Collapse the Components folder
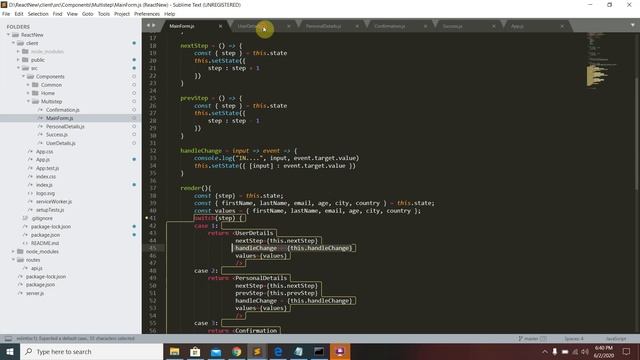This screenshot has width=640, height=360. point(23,76)
